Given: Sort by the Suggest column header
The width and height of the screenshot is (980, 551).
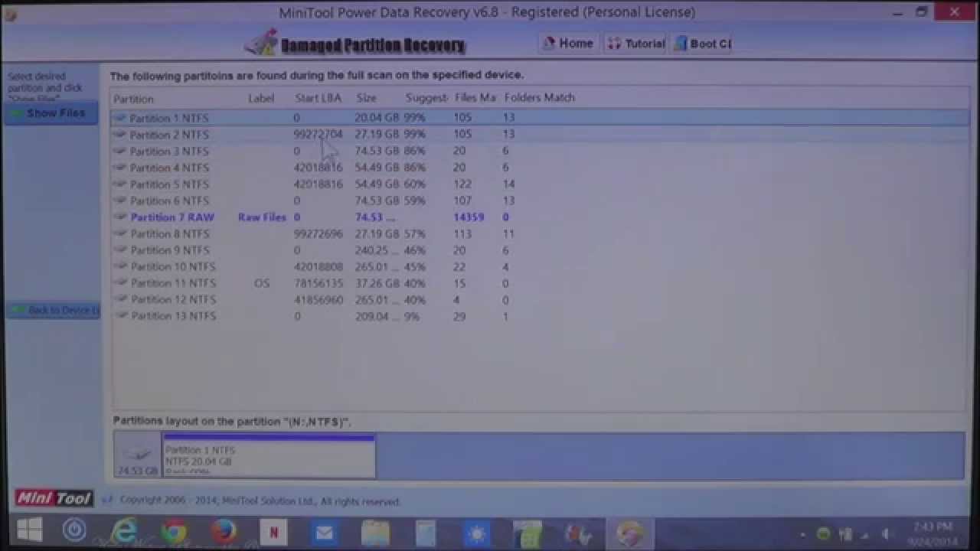Looking at the screenshot, I should 426,98.
